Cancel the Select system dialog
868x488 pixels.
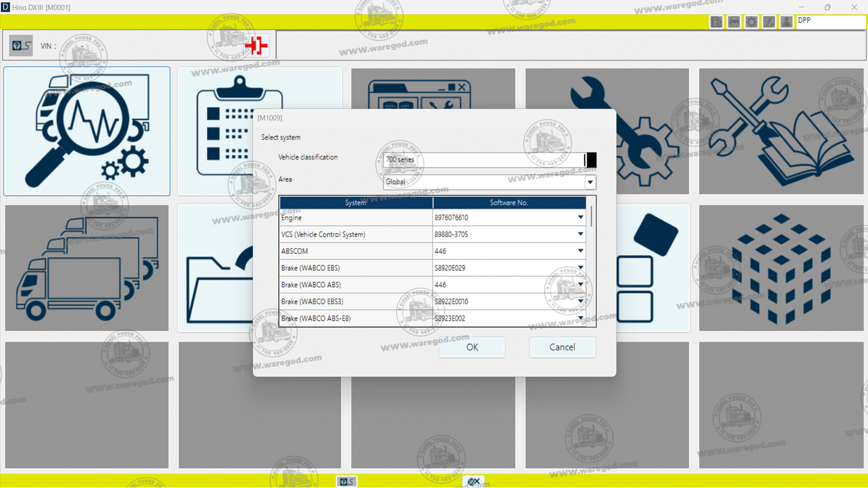click(562, 347)
